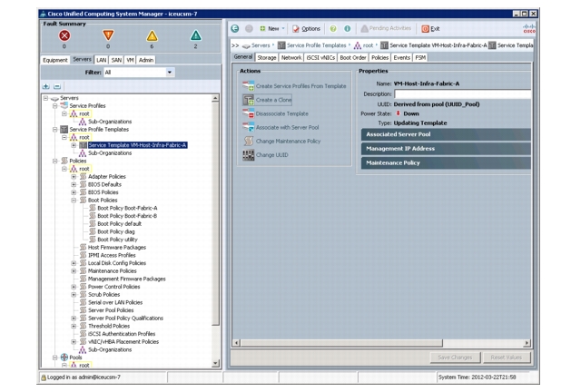The image size is (581, 392).
Task: Click the Create Service Profiles From Template link
Action: tap(300, 86)
